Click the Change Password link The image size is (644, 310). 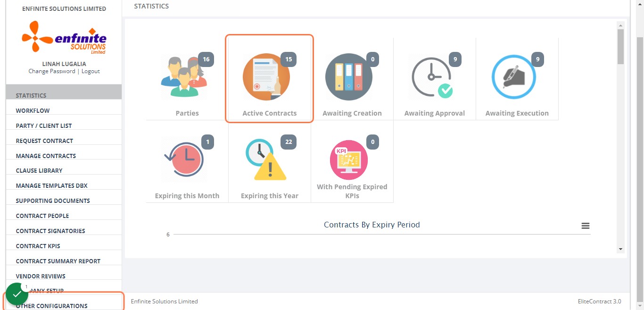[x=52, y=71]
